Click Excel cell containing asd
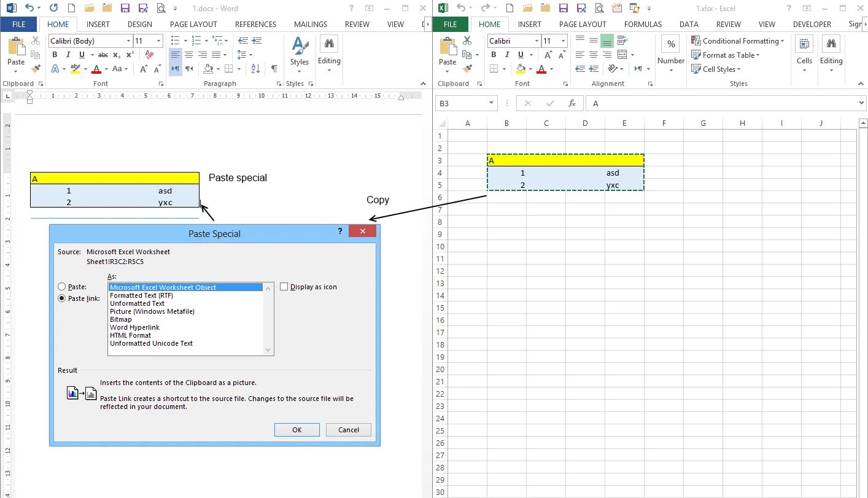Image resolution: width=868 pixels, height=498 pixels. click(624, 173)
